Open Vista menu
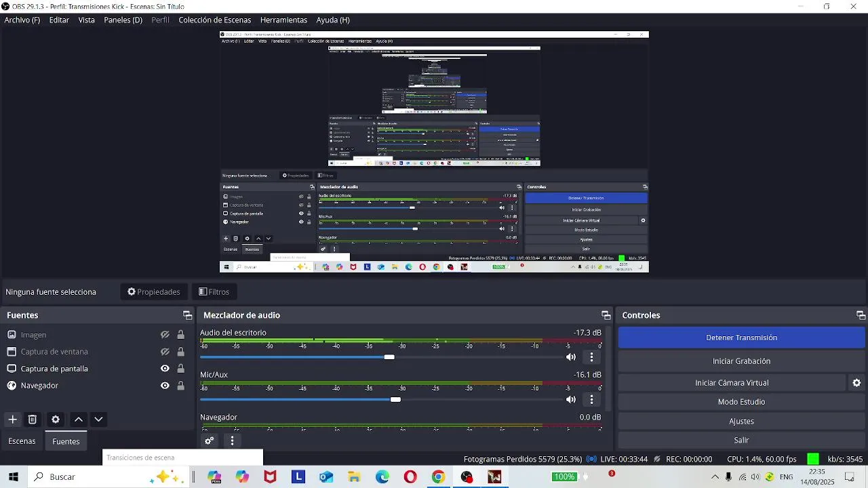The height and width of the screenshot is (488, 868). (x=87, y=20)
